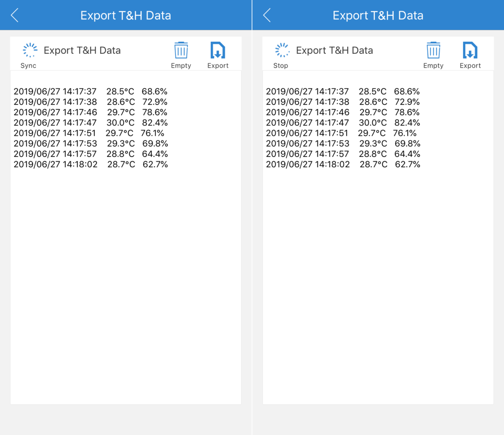Click the Export file icon in left panel
This screenshot has width=504, height=435.
coord(218,50)
